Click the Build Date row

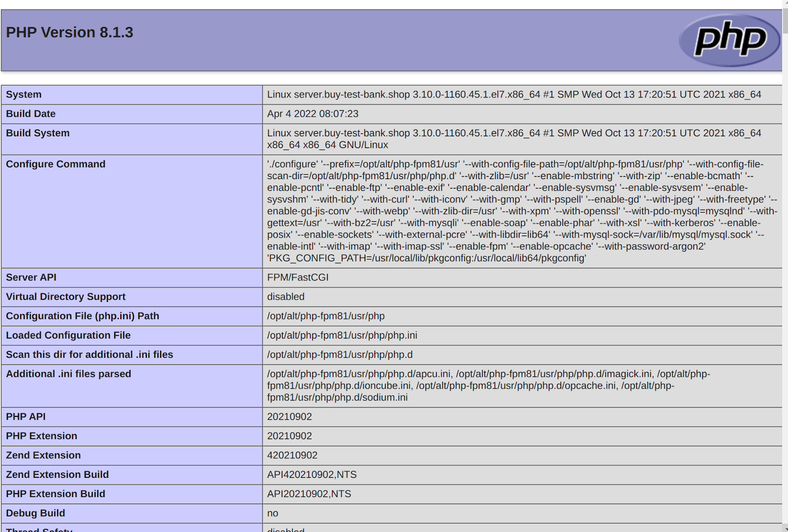coord(31,114)
